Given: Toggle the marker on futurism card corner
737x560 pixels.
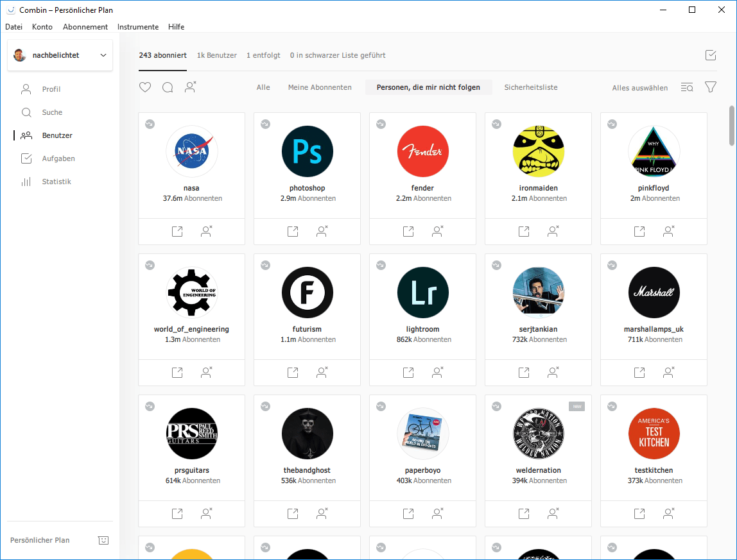Looking at the screenshot, I should (265, 265).
